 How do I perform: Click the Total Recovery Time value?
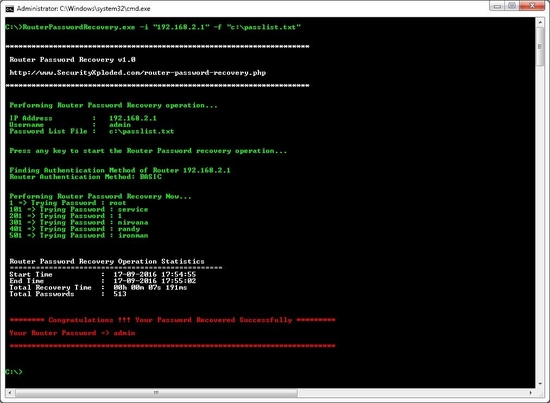(x=150, y=287)
